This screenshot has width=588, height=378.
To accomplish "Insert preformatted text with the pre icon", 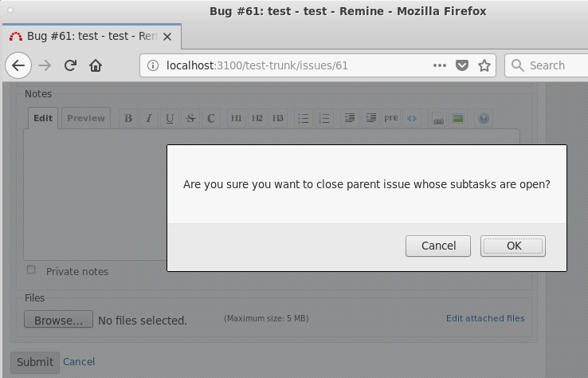I will 390,118.
